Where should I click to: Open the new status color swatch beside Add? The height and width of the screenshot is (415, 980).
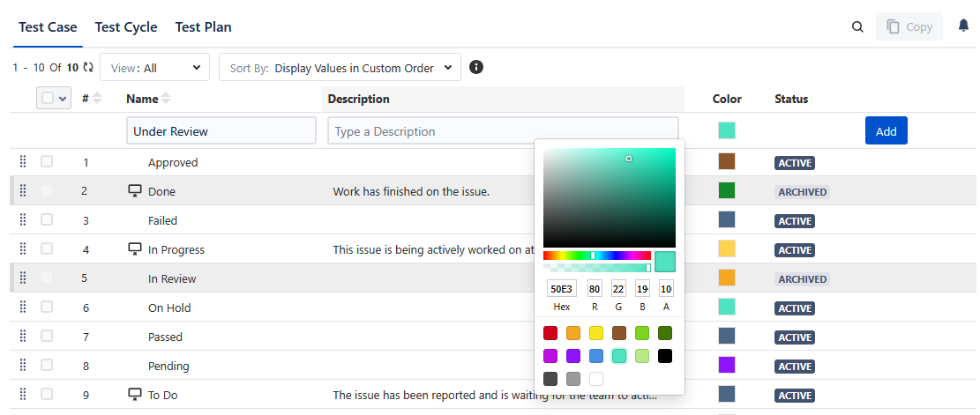click(x=727, y=130)
